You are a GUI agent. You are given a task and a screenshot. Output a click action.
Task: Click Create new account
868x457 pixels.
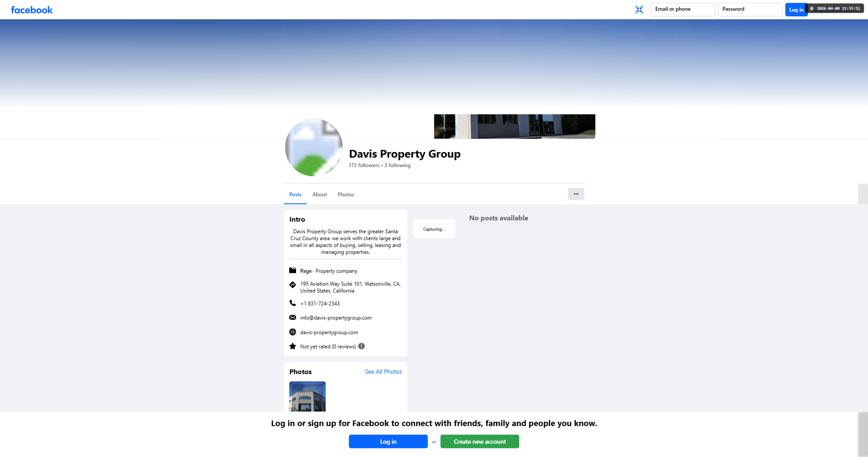coord(480,442)
